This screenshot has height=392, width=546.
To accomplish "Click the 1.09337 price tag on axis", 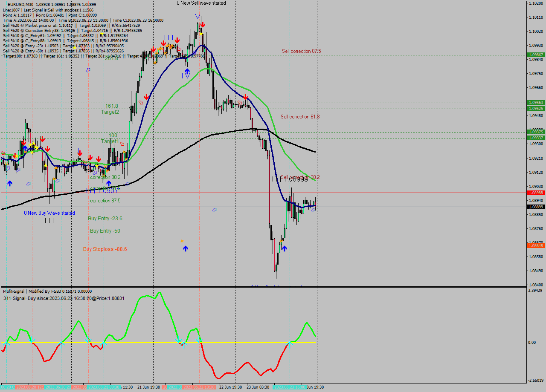I will [x=536, y=138].
